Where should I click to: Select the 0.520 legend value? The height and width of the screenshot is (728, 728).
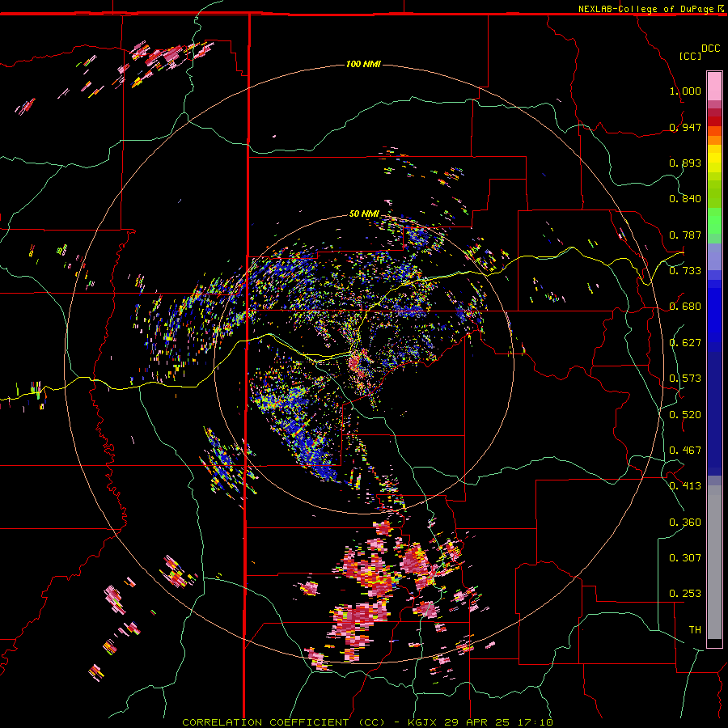pos(685,415)
